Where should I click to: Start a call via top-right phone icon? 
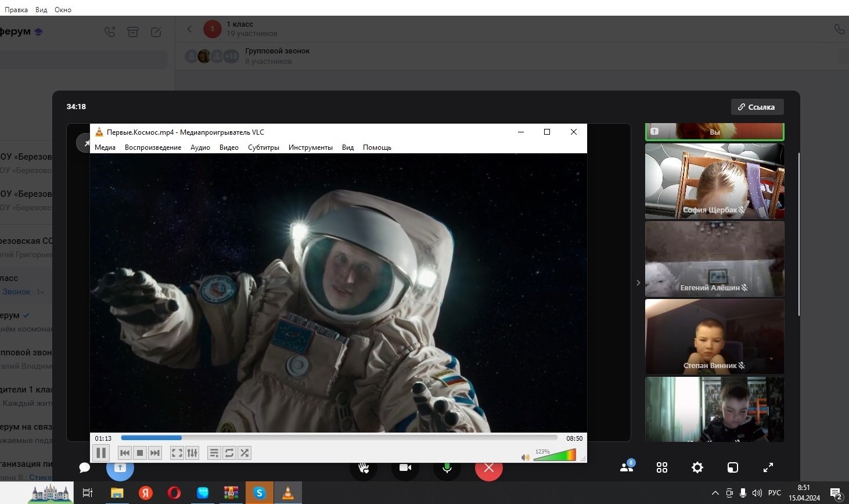839,29
